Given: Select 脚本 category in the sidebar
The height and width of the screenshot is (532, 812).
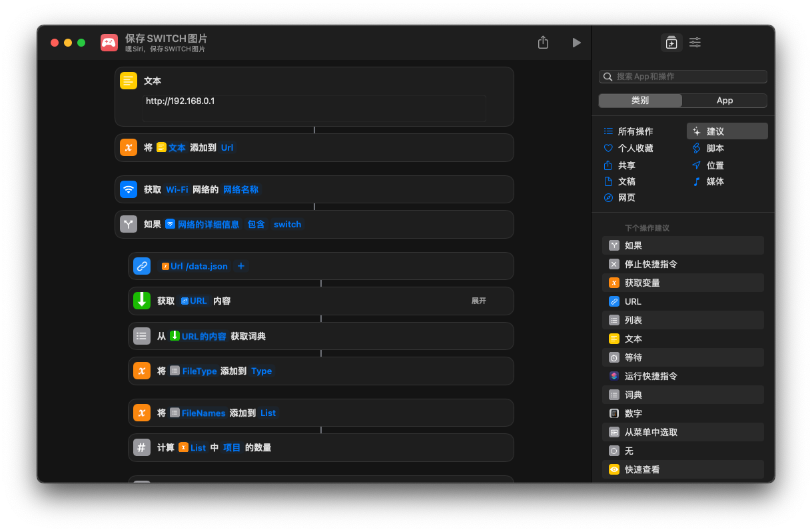Looking at the screenshot, I should coord(715,148).
